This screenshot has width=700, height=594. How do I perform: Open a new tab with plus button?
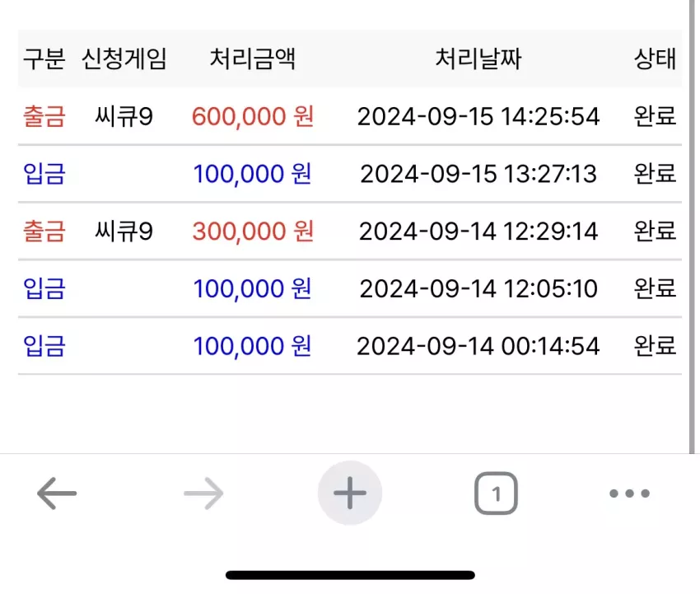(350, 493)
